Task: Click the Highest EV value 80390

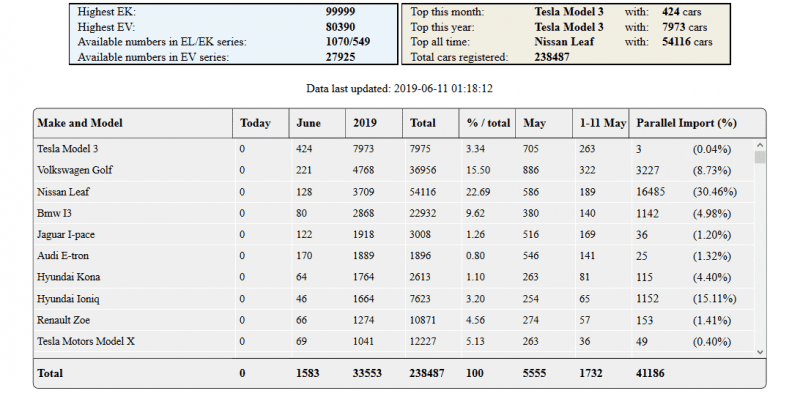Action: tap(340, 27)
